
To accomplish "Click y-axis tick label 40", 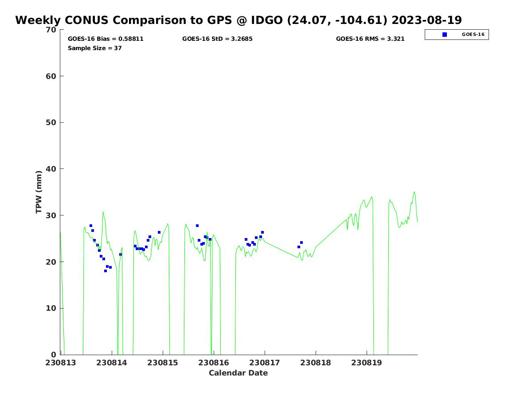I will point(51,169).
